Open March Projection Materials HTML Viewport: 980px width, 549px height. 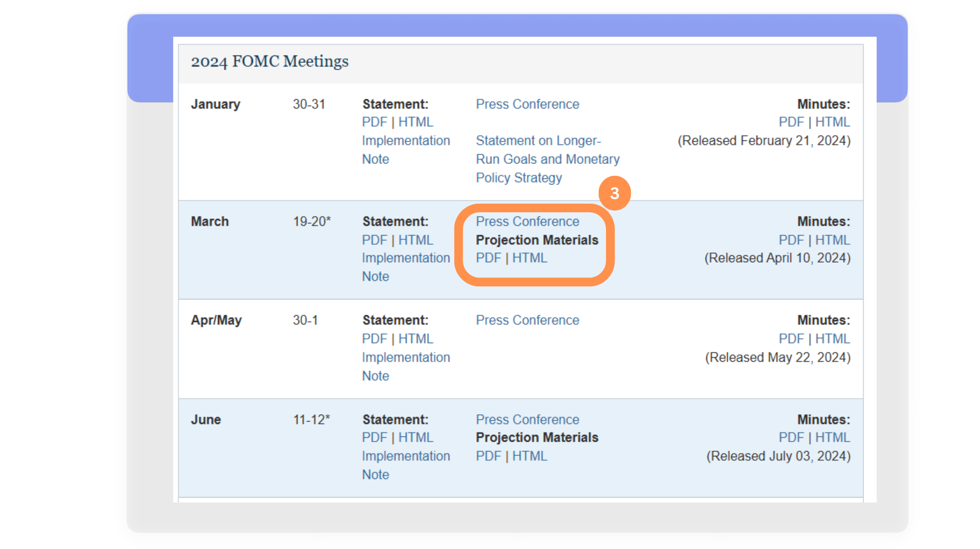[x=530, y=258]
